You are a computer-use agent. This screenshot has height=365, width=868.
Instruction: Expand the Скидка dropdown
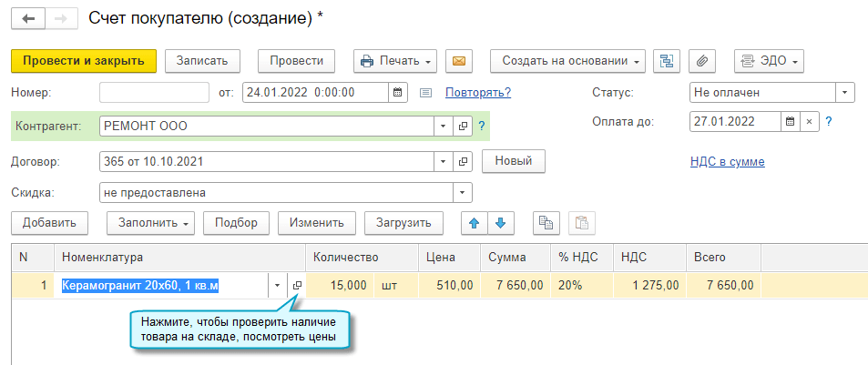tap(463, 193)
